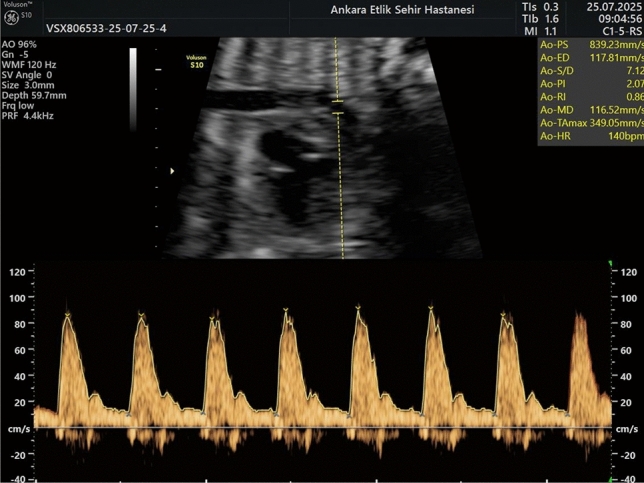Viewport: 644px width, 483px height.
Task: Click the 120 label on left velocity axis
Action: pos(17,271)
